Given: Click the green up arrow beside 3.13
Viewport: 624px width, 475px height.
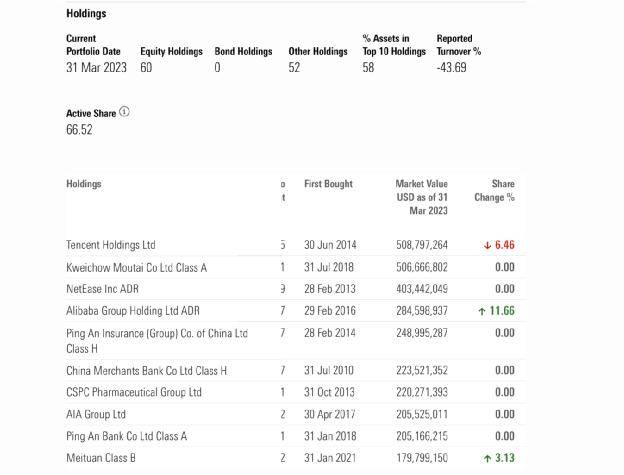Looking at the screenshot, I should click(487, 458).
